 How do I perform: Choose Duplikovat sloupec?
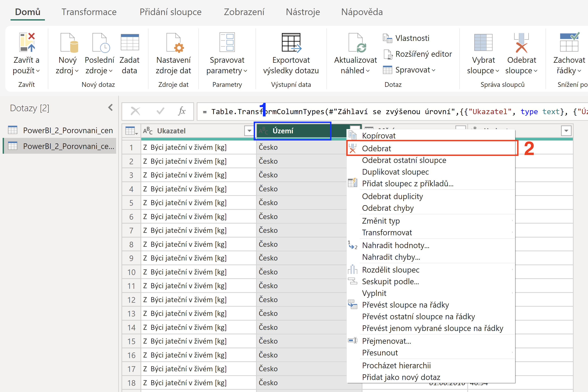[x=431, y=172]
